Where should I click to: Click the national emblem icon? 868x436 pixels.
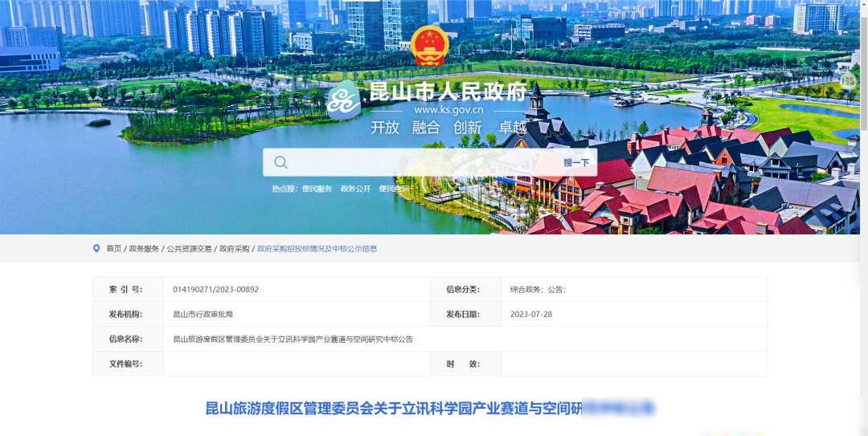429,46
